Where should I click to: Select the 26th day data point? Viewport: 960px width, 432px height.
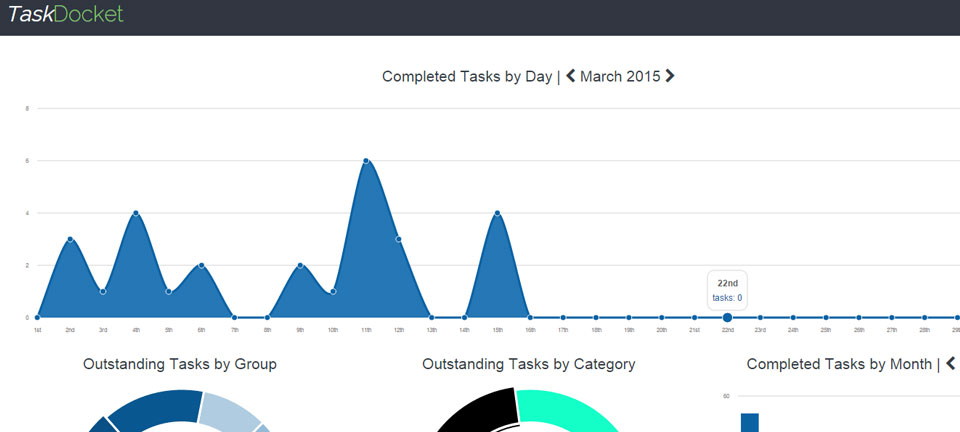[x=859, y=318]
